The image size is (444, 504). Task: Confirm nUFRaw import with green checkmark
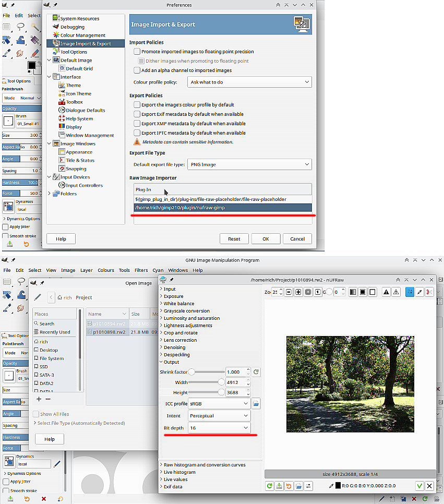419,486
